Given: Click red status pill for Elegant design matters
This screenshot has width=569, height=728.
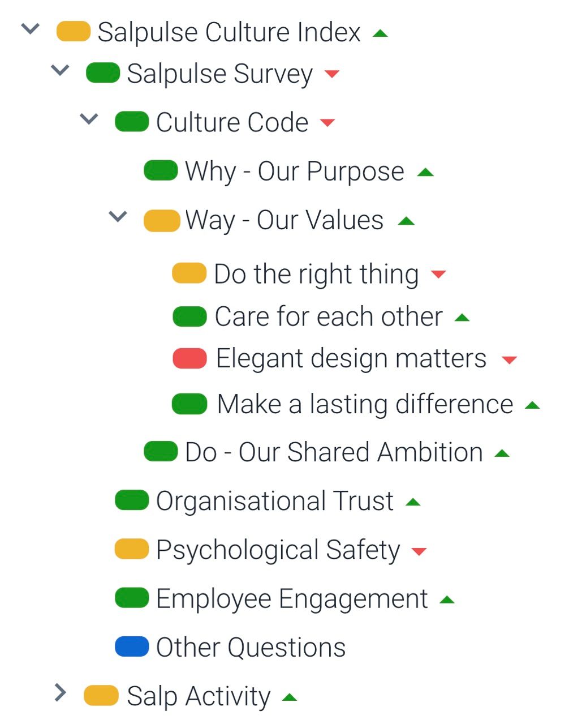Looking at the screenshot, I should (189, 358).
